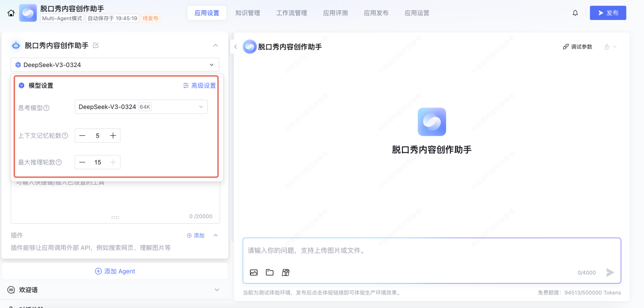Click the chat question input field
644x308 pixels.
pos(431,251)
